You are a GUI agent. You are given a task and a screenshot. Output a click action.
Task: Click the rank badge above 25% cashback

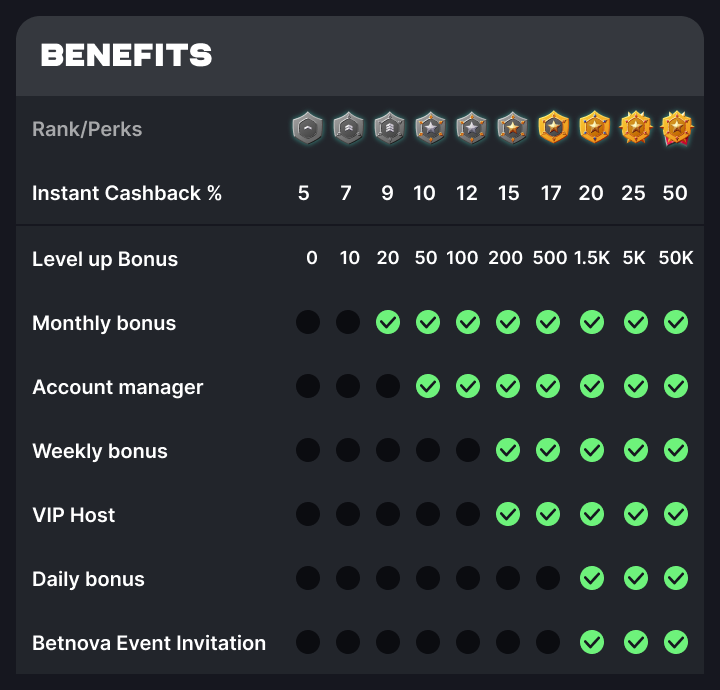click(x=636, y=128)
